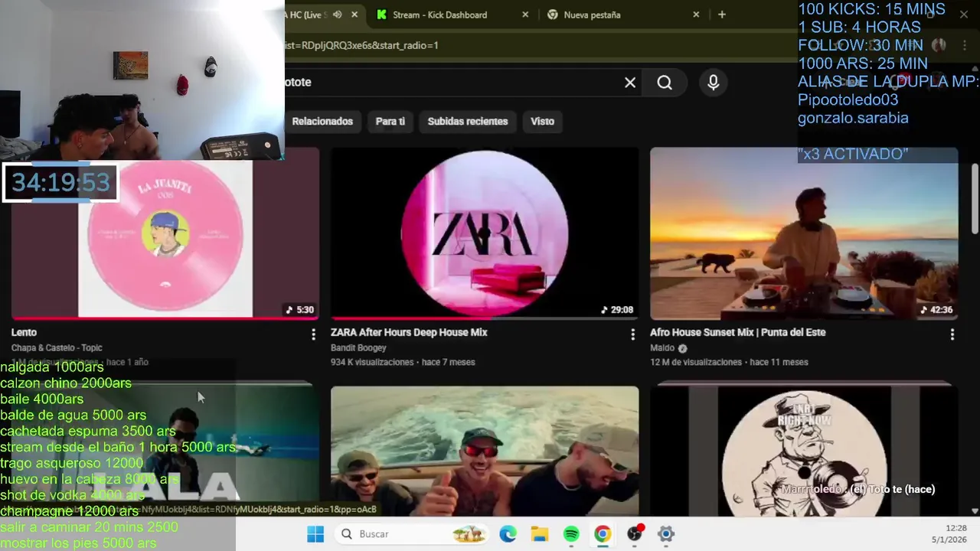Open ZARA After Hours Deep House Mix title
The image size is (980, 551).
(409, 332)
